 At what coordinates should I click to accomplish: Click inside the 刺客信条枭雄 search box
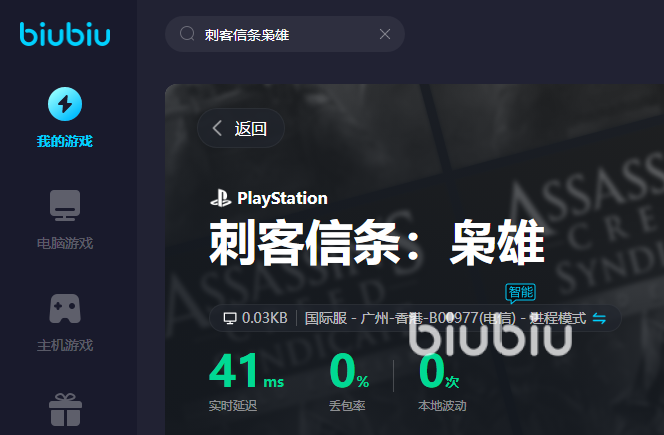click(x=285, y=34)
